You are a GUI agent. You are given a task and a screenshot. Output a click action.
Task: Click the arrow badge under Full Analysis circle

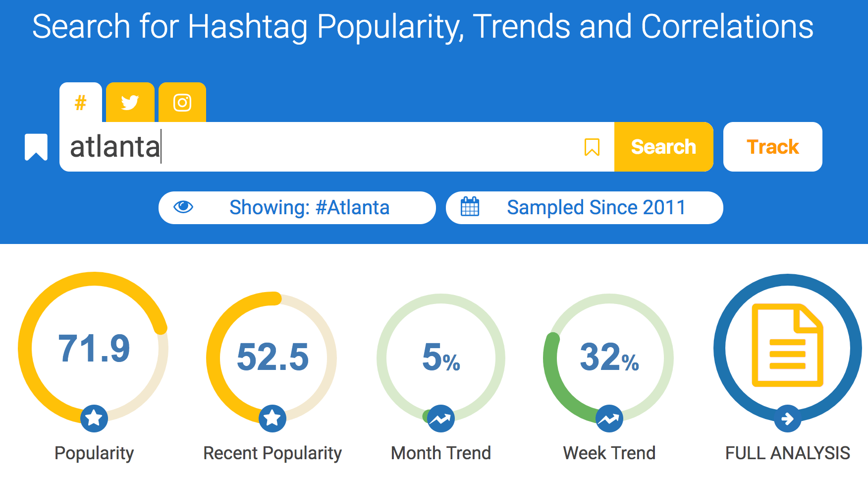tap(787, 419)
